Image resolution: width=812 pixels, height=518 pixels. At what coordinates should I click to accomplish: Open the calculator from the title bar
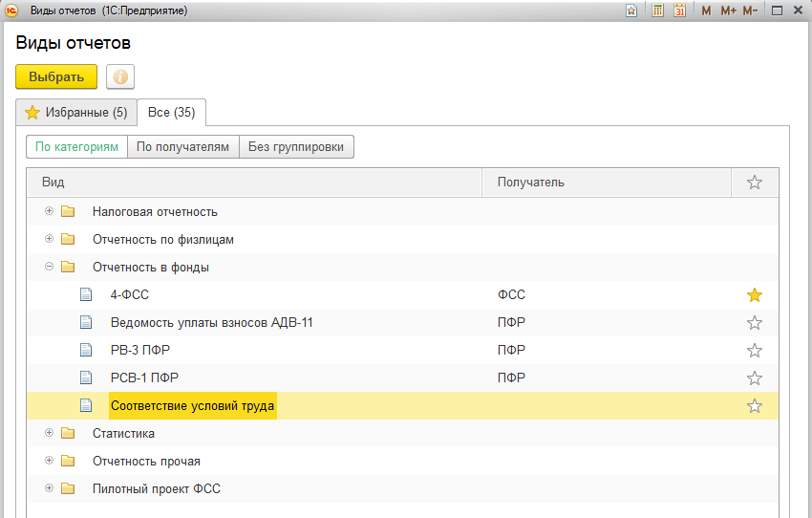(657, 11)
